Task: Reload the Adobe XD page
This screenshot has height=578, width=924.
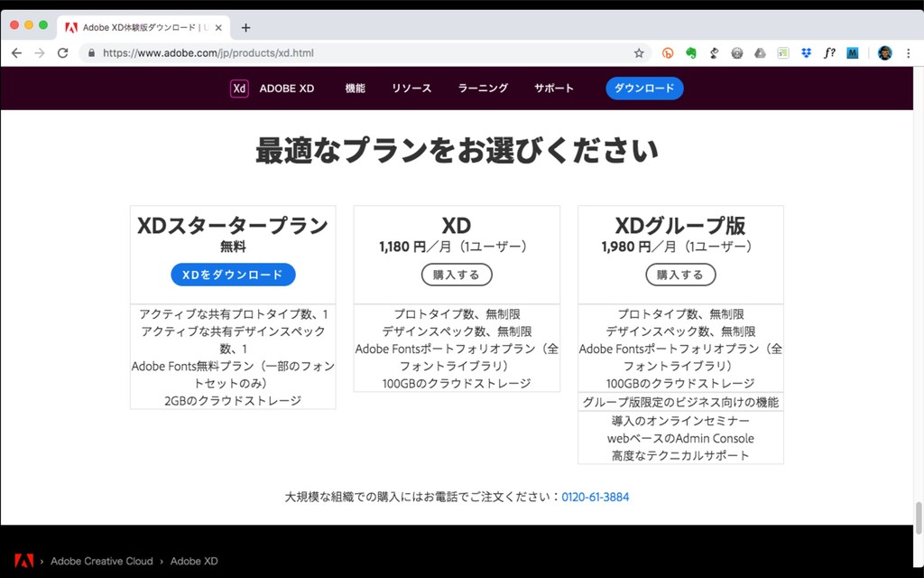Action: point(62,53)
